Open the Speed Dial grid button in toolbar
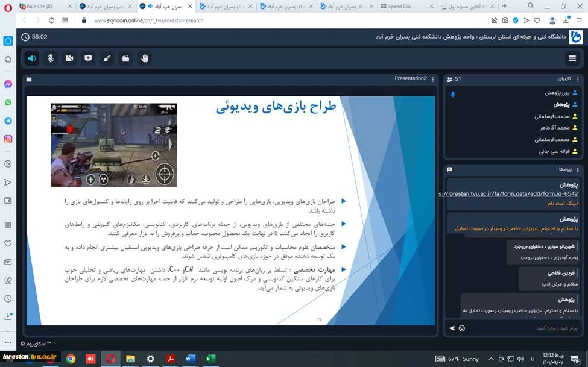The image size is (588, 367). 65,20
